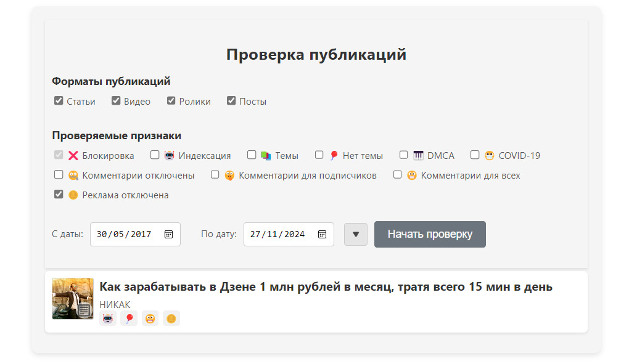Click the red pin Нет темы icon

[334, 155]
